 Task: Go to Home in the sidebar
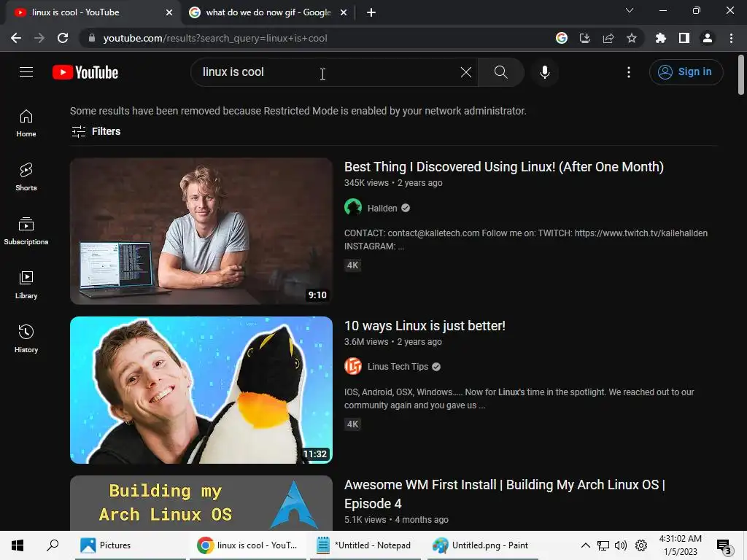(26, 123)
